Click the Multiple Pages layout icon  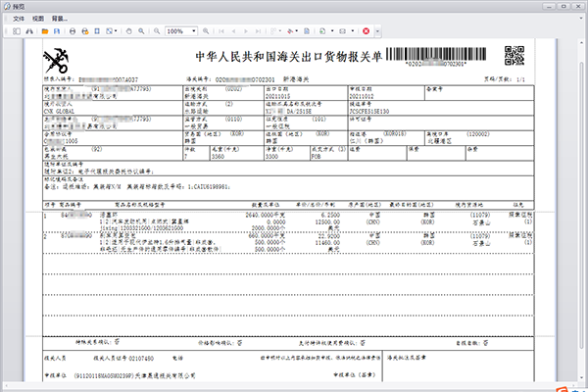click(273, 31)
